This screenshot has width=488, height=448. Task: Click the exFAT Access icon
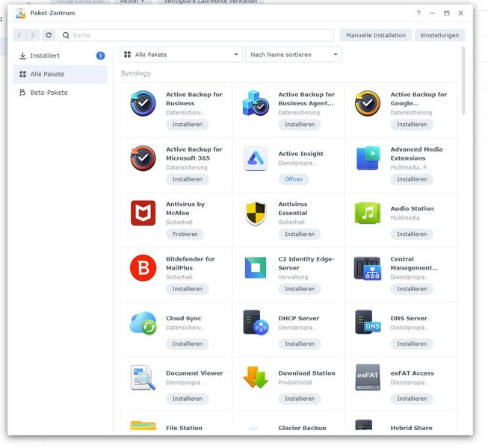[x=368, y=377]
